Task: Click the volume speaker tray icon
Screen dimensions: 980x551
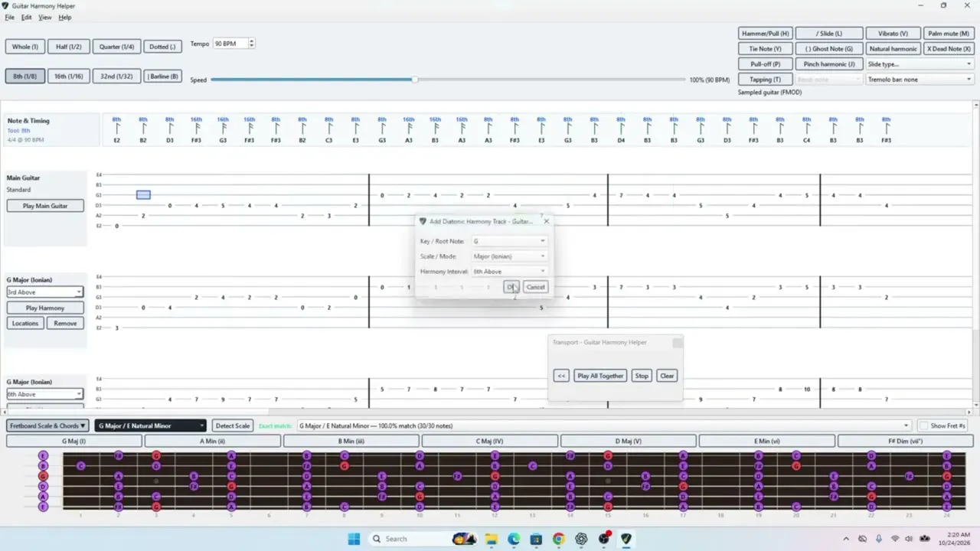Action: [x=910, y=539]
